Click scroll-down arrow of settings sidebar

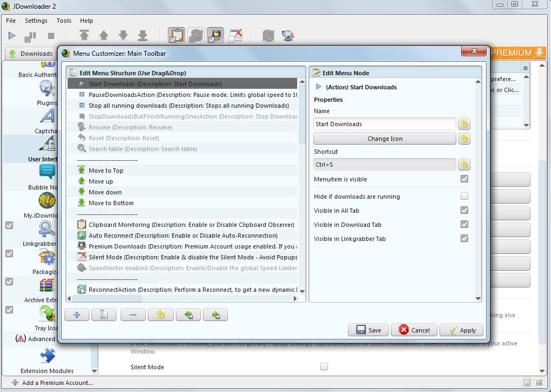pyautogui.click(x=94, y=371)
